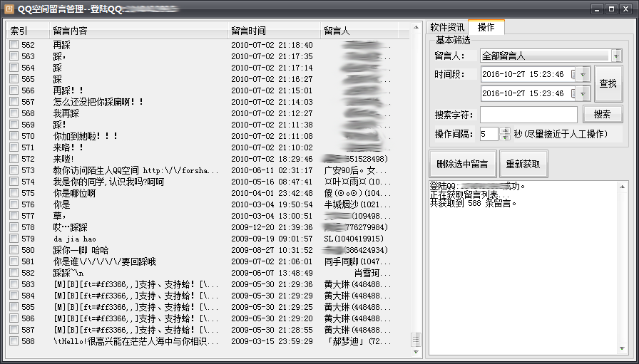Open dropdown arrow of second date picker

[x=583, y=93]
